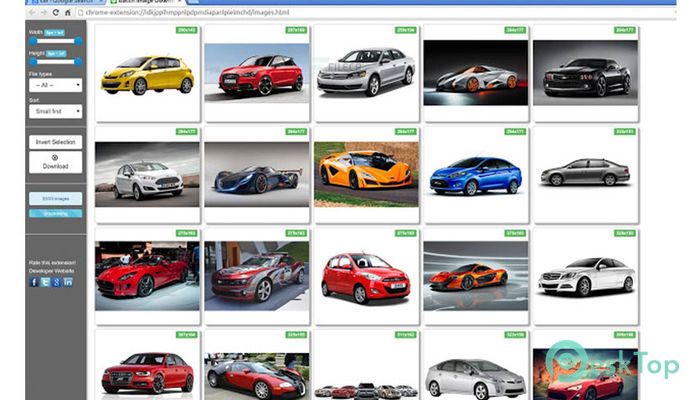Screen dimensions: 700x400
Task: Select the dark blue concept race car thumbnail
Action: (257, 174)
